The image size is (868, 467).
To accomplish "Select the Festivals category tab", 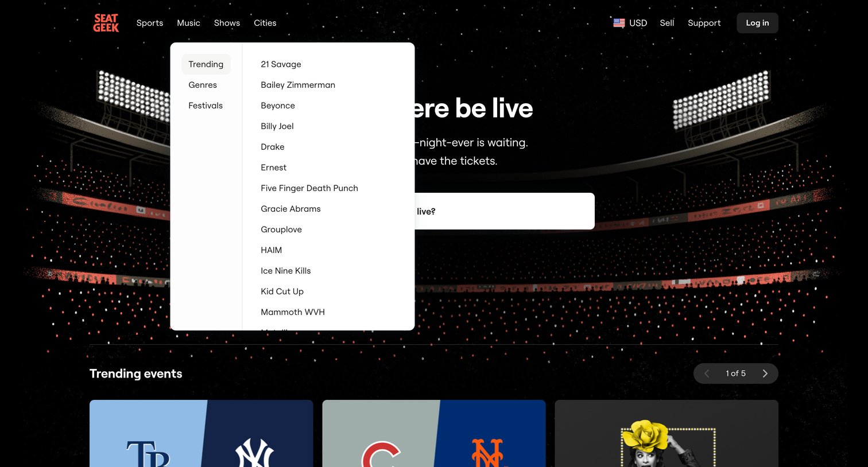I will click(206, 106).
